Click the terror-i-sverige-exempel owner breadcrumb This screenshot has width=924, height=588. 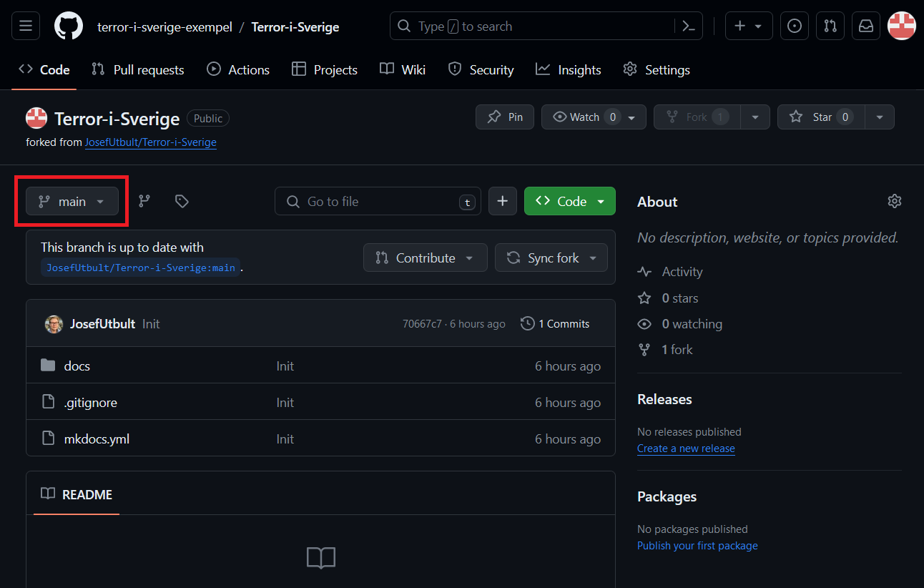pyautogui.click(x=165, y=26)
